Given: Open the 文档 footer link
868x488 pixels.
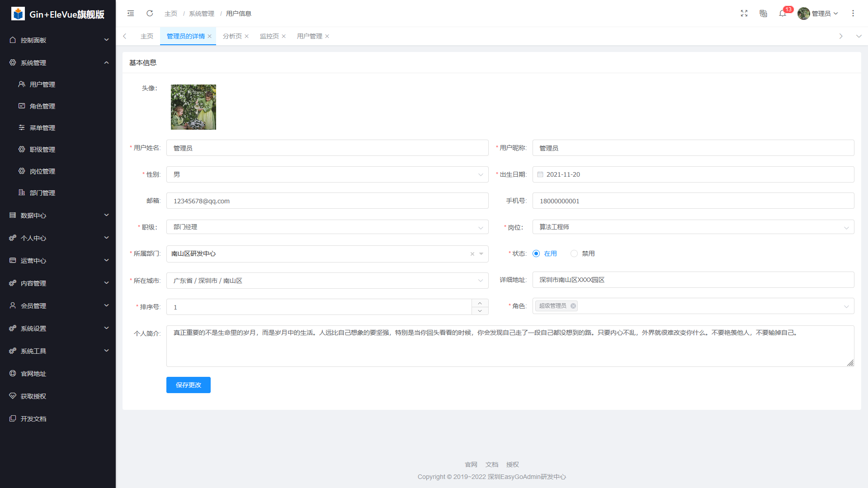Looking at the screenshot, I should [x=491, y=465].
